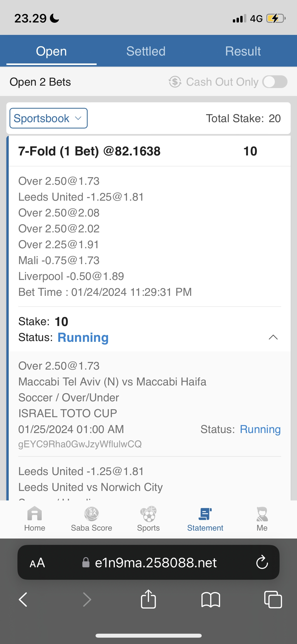Tap the Saba Score globe icon
The image size is (297, 644).
(91, 514)
